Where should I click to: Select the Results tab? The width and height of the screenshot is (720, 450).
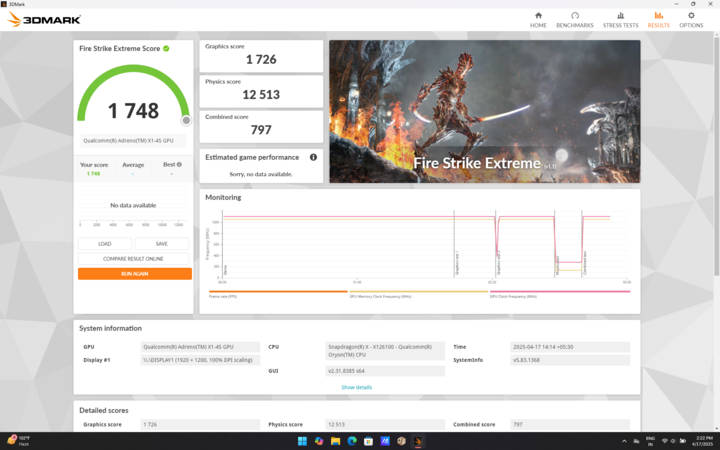point(658,20)
